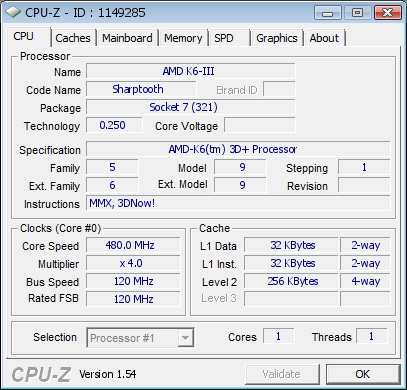Click the Technology value 0.250
407x390 pixels.
[x=114, y=125]
